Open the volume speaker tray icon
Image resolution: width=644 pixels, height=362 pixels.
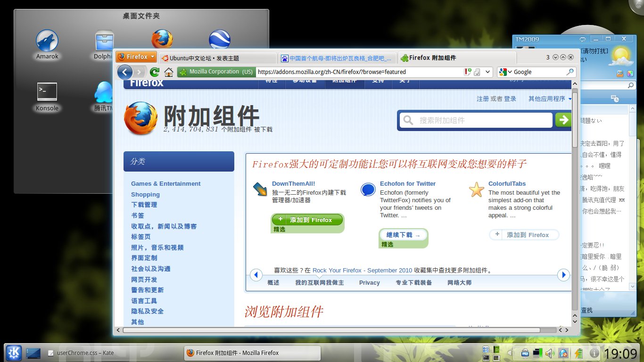(x=550, y=353)
